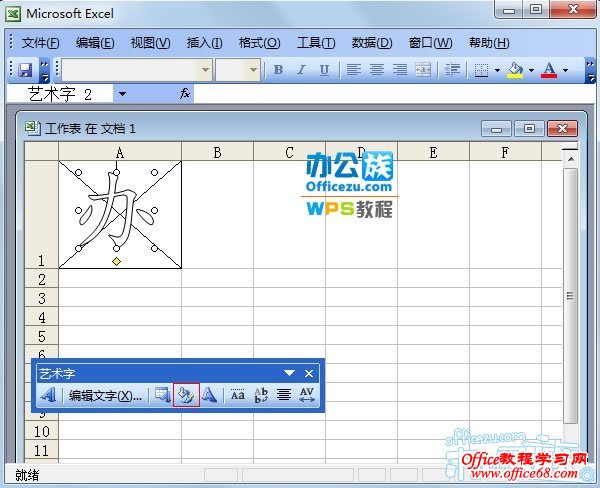Open the 帮助(H) menu
Screen dimensions: 600x488
coord(489,43)
